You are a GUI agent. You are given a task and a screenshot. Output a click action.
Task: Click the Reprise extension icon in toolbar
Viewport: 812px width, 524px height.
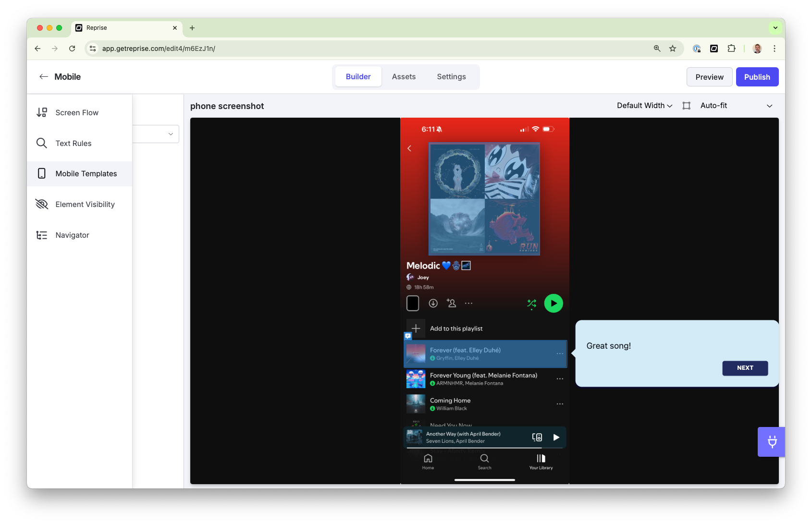pyautogui.click(x=714, y=49)
